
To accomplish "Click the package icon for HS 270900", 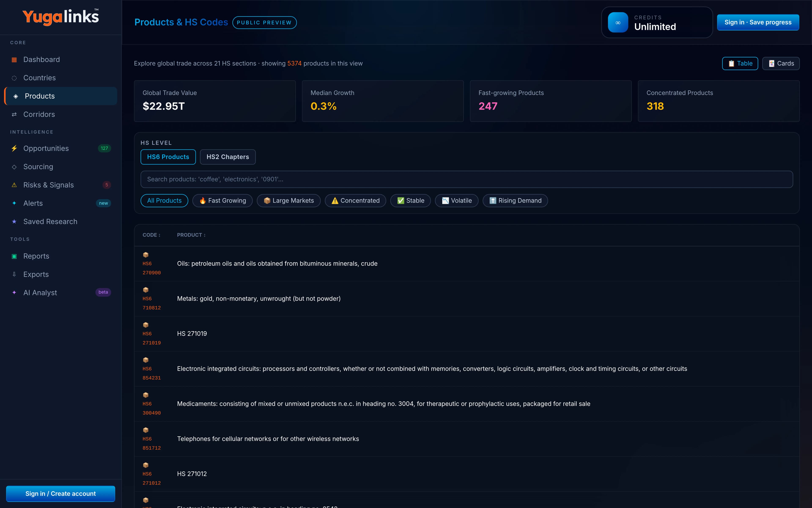I will coord(146,255).
